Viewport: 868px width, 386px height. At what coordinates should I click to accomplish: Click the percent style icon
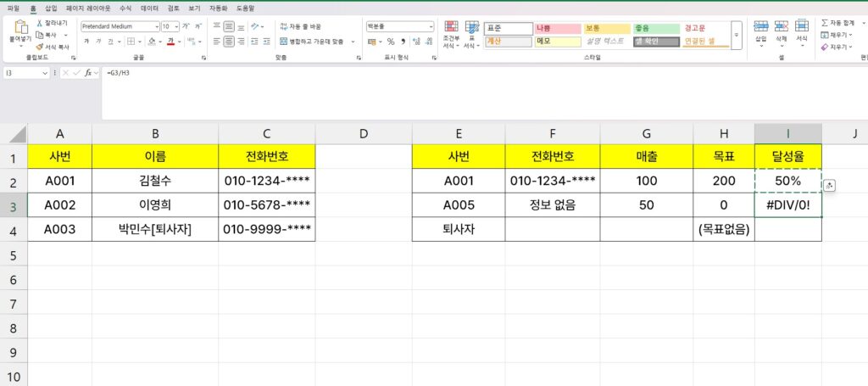[390, 41]
